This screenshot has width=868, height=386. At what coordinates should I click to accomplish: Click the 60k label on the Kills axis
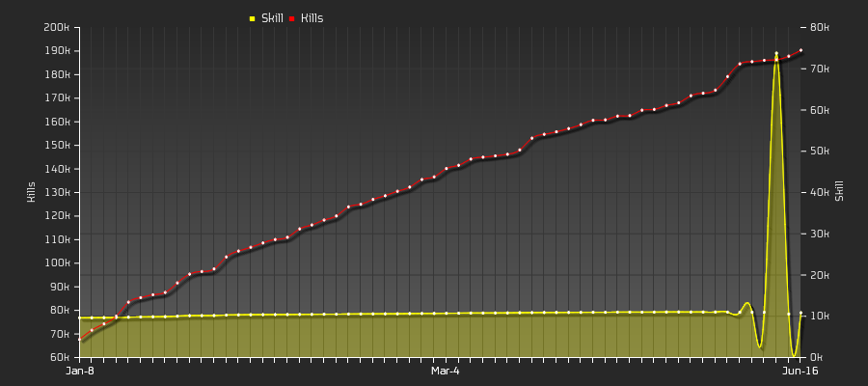[x=58, y=357]
